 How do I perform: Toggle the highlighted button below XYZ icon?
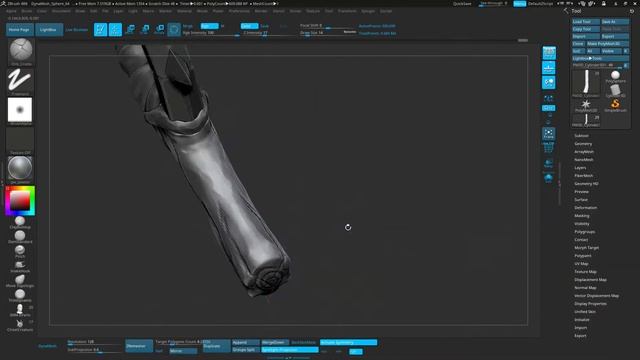click(549, 108)
